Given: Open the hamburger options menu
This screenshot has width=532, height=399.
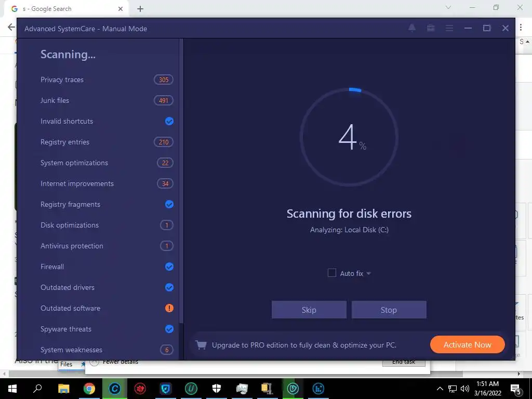Looking at the screenshot, I should [x=449, y=28].
